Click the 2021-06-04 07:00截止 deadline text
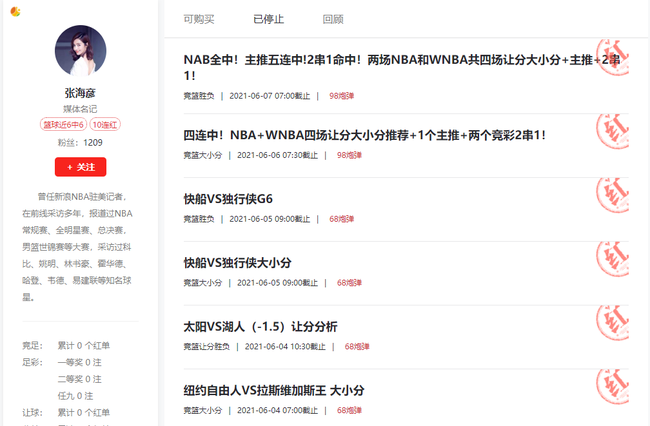Screen dimensions: 650x426 (277, 411)
